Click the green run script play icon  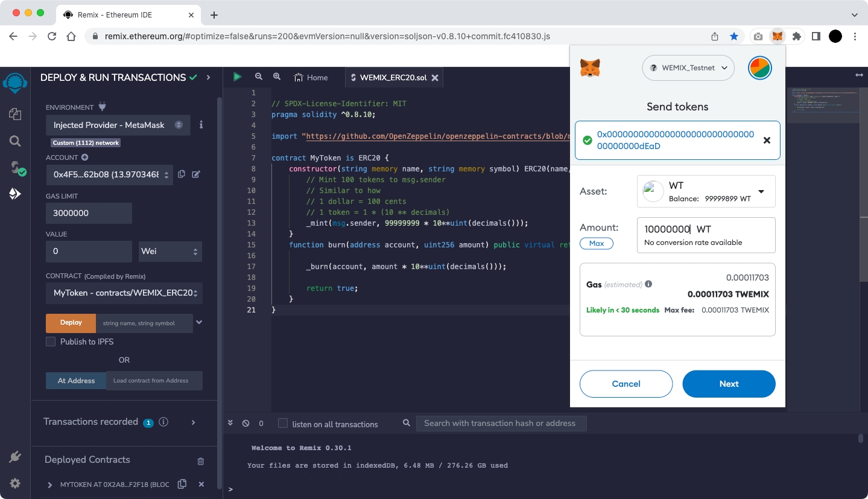click(237, 77)
